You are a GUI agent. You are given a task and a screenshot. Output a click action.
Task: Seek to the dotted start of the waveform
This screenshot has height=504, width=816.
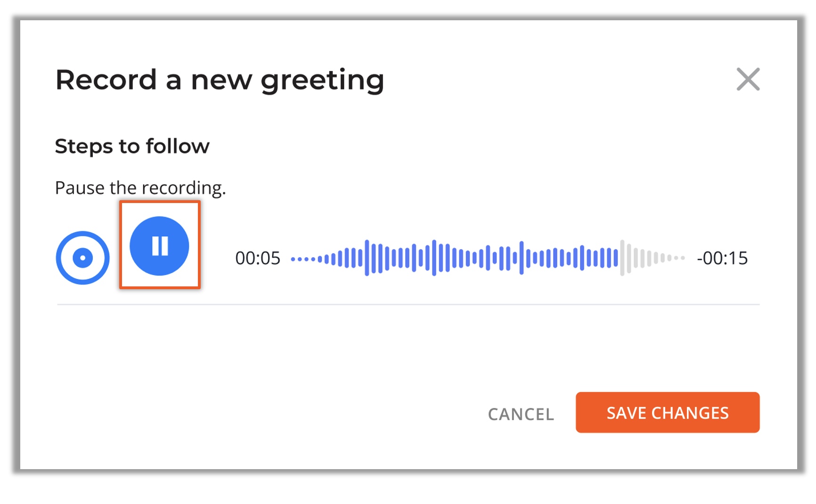click(306, 259)
